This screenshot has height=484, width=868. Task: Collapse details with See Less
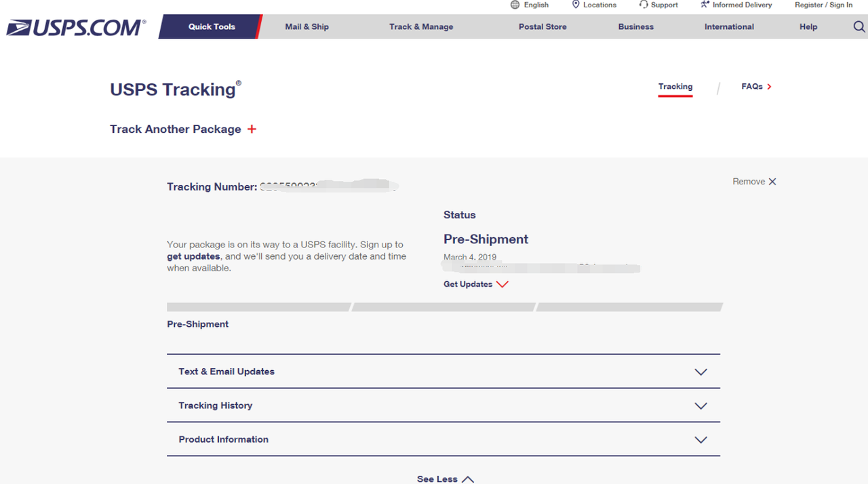[x=446, y=479]
